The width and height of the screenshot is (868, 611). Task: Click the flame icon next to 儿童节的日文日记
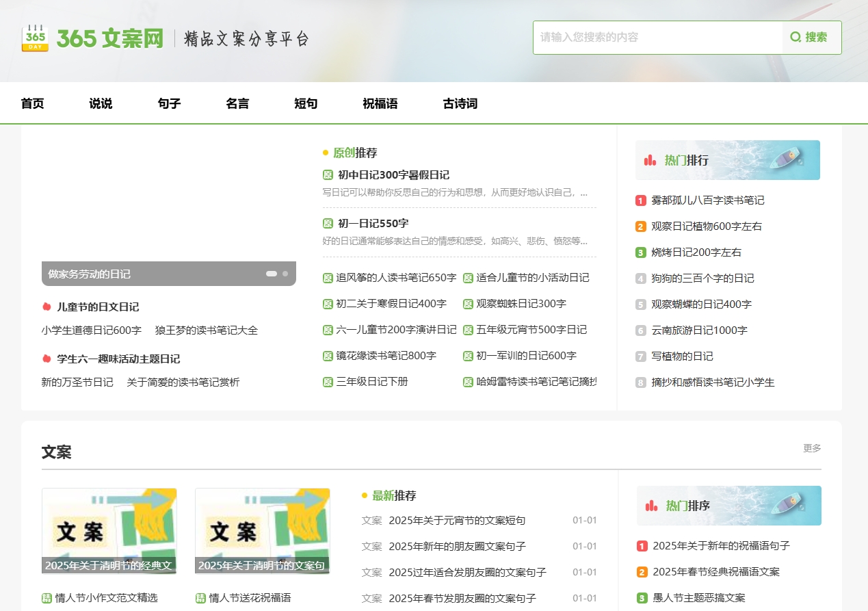(47, 307)
